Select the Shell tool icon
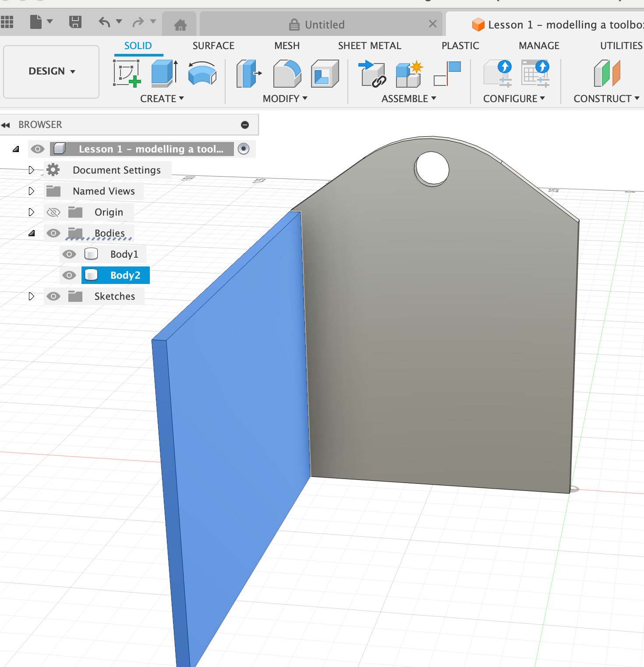 [x=325, y=74]
